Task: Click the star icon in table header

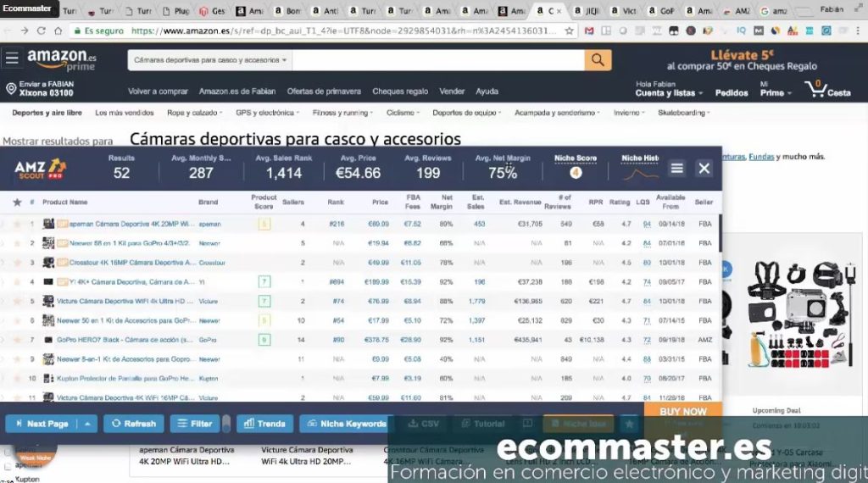Action: (x=17, y=203)
